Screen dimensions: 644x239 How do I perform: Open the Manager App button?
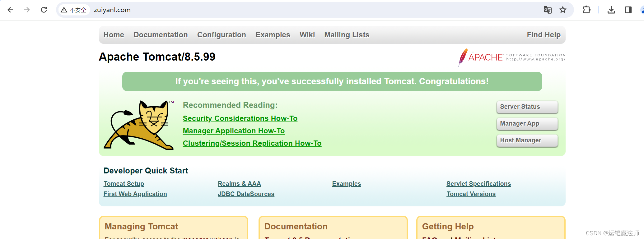click(527, 124)
